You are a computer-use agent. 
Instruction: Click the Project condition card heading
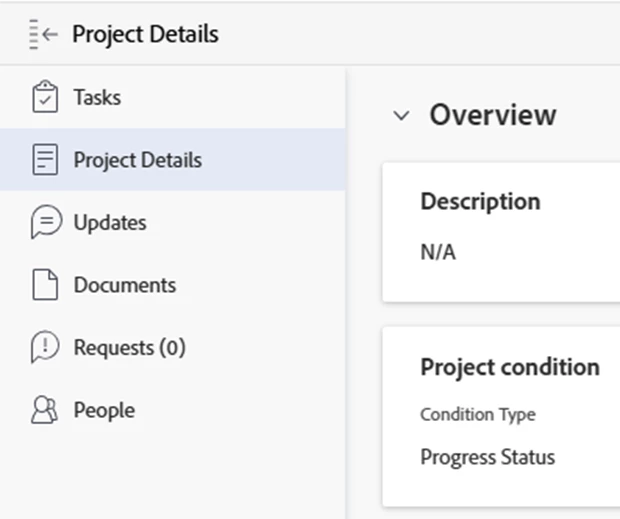click(509, 367)
